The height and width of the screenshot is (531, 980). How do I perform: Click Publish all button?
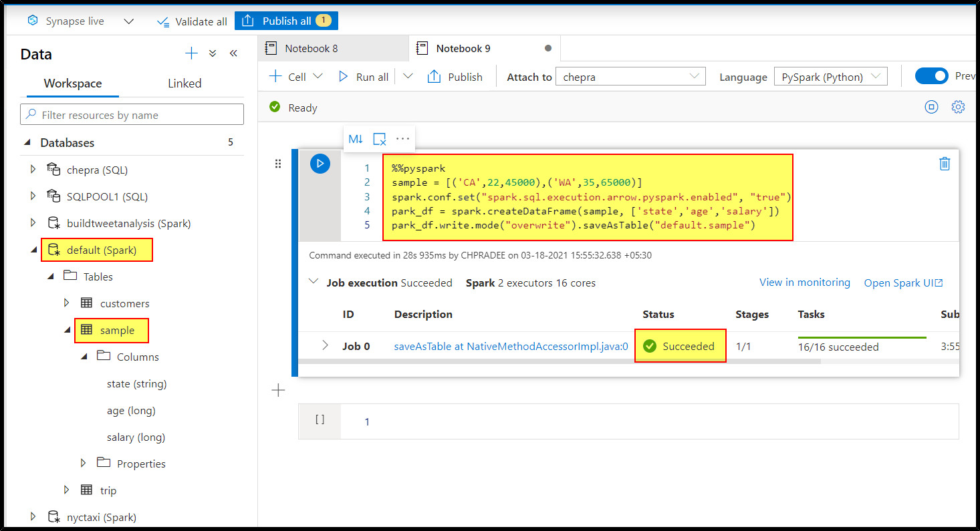coord(286,21)
